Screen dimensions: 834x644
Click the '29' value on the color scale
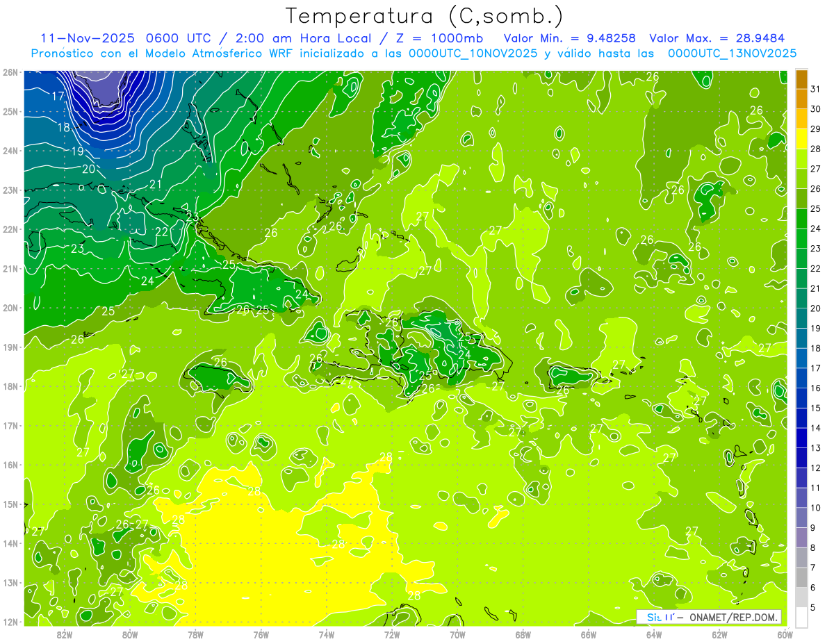(815, 129)
